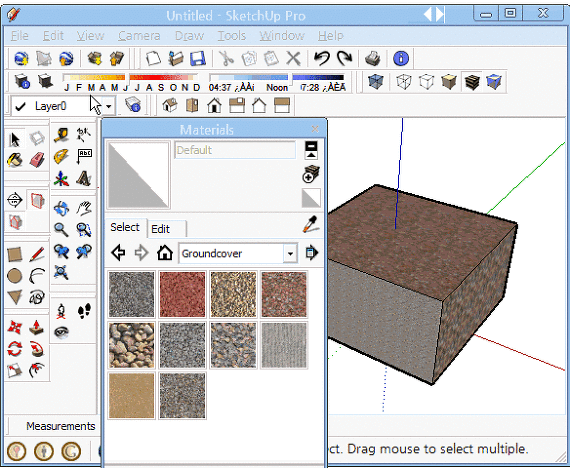Switch to the Edit tab in Materials
The image size is (570, 468).
pyautogui.click(x=166, y=229)
